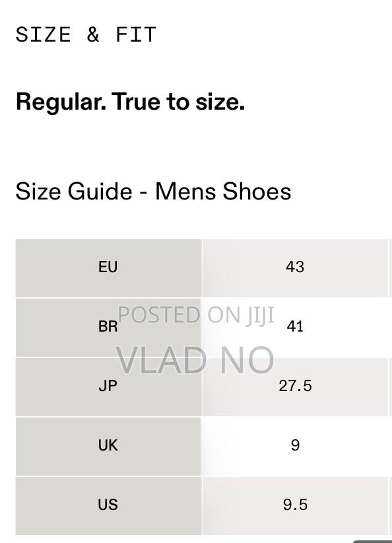Click the US size 9.5 cell
The image size is (392, 543).
(x=295, y=505)
